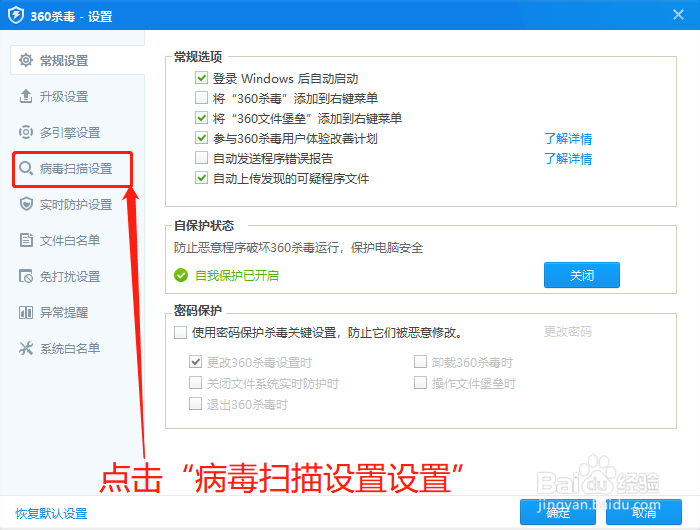Open 了解详情 link for 用户体验改善计划
700x530 pixels.
tap(568, 138)
